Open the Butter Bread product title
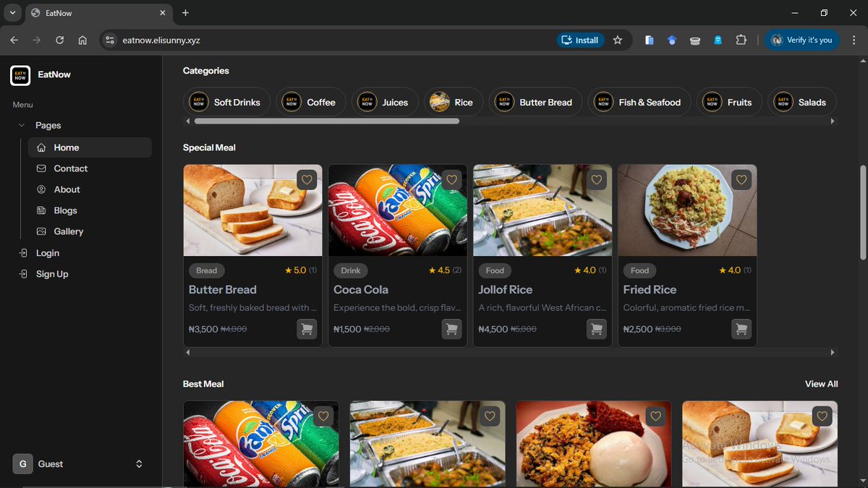This screenshot has height=488, width=868. (223, 289)
